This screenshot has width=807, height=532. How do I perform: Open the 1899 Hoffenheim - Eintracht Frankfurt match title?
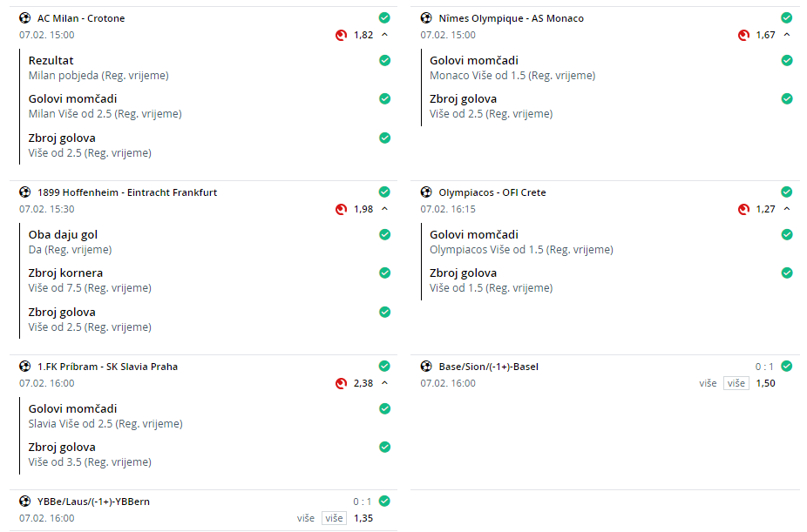(x=127, y=192)
